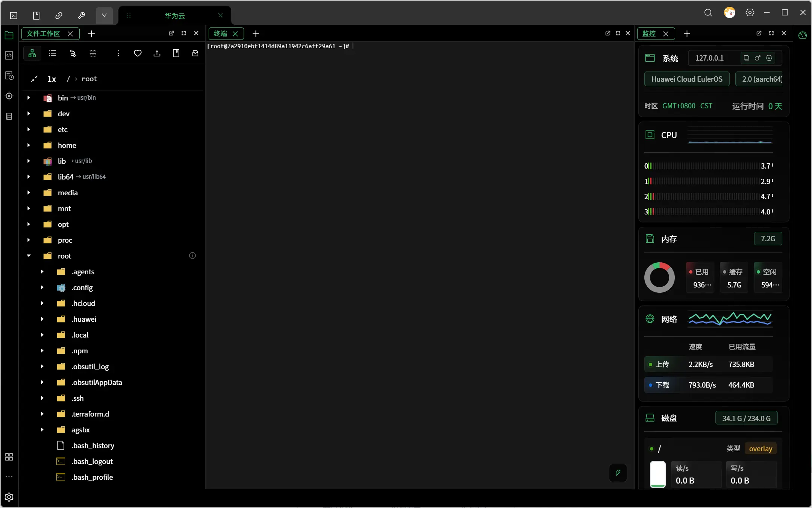Click the upload icon in file toolbar

click(x=157, y=53)
